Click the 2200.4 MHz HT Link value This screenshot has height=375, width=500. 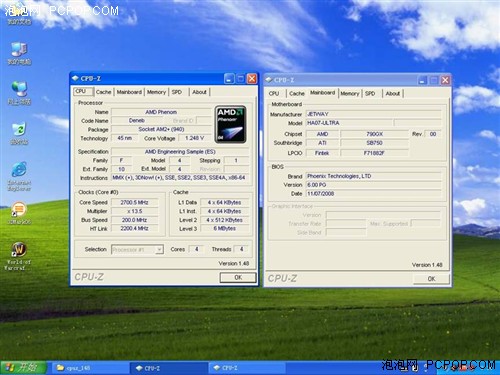[134, 229]
